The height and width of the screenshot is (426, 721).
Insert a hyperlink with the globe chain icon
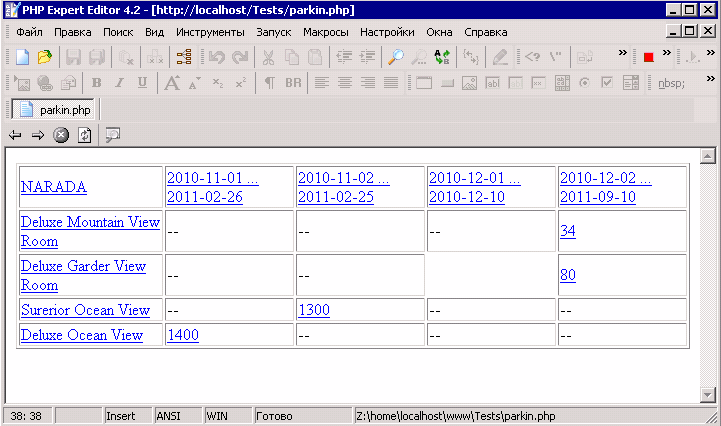click(45, 83)
